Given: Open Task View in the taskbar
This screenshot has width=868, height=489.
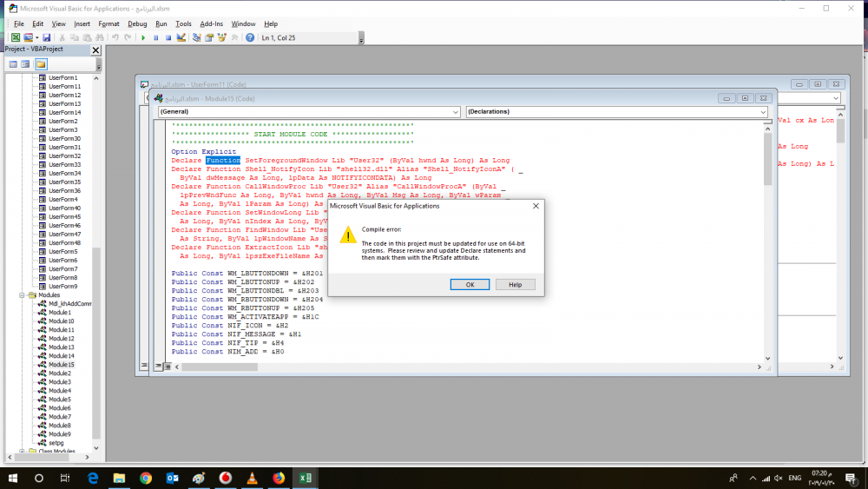Looking at the screenshot, I should click(65, 478).
